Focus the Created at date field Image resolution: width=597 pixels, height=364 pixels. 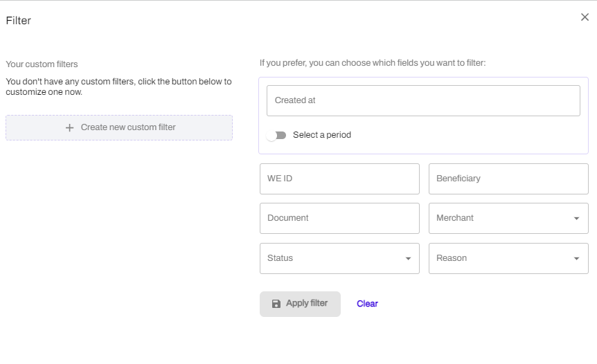pos(423,100)
